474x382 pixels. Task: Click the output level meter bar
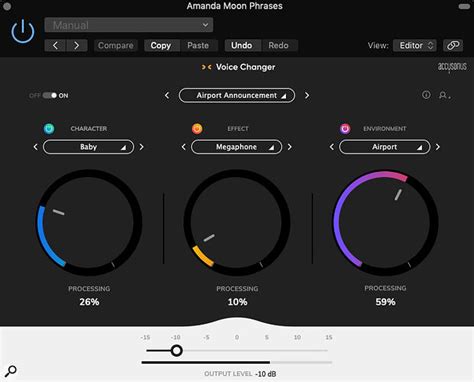(x=237, y=362)
